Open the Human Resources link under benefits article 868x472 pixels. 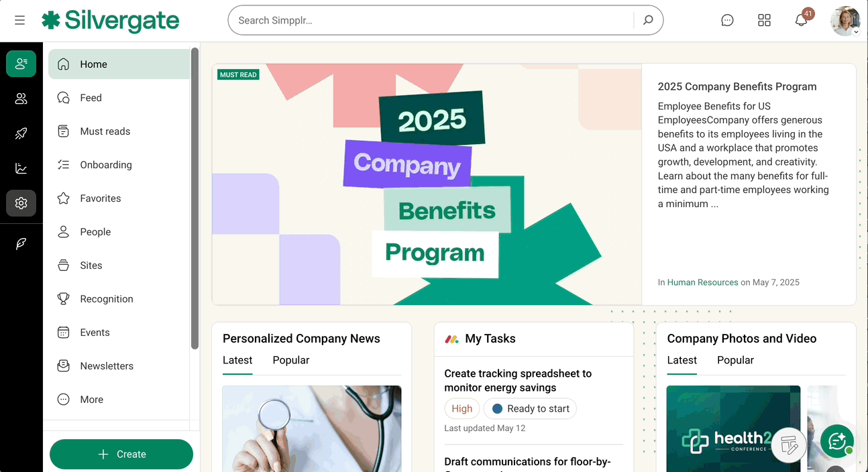702,282
